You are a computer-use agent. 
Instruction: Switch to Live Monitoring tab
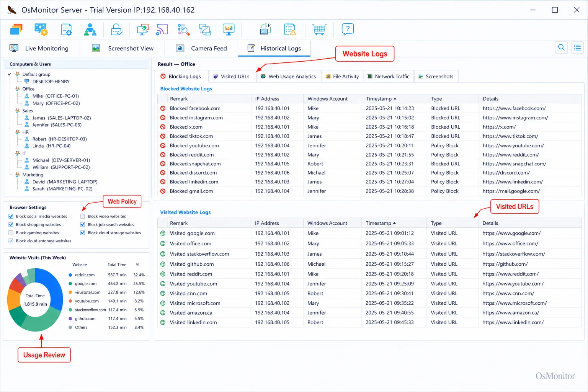40,48
